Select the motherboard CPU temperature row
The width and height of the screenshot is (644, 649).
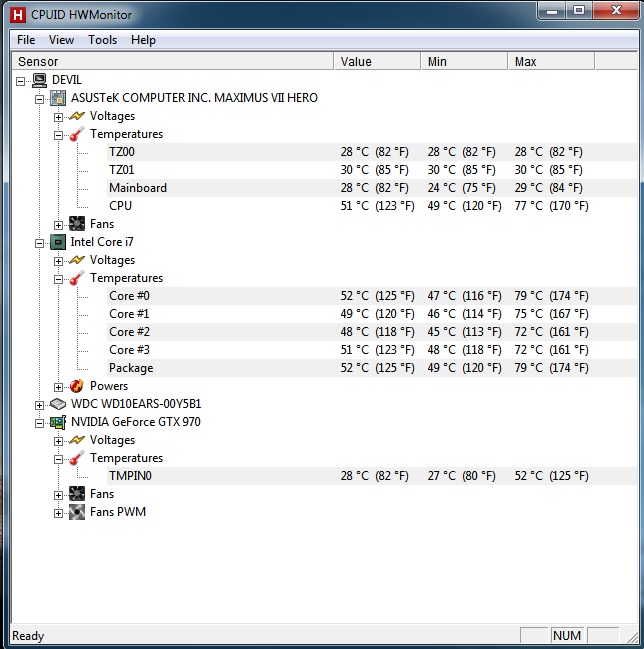371,206
